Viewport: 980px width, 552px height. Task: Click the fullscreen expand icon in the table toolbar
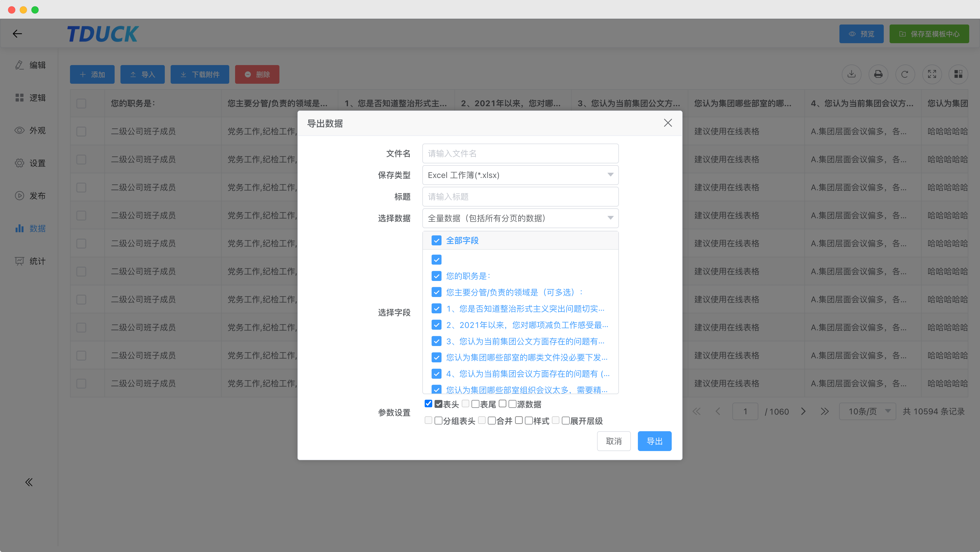pyautogui.click(x=932, y=74)
